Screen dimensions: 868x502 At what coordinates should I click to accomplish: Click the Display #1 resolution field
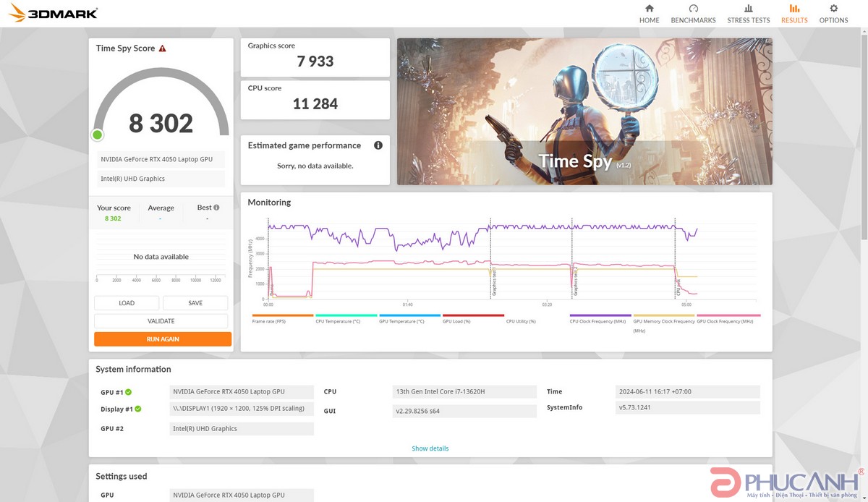[x=242, y=409]
